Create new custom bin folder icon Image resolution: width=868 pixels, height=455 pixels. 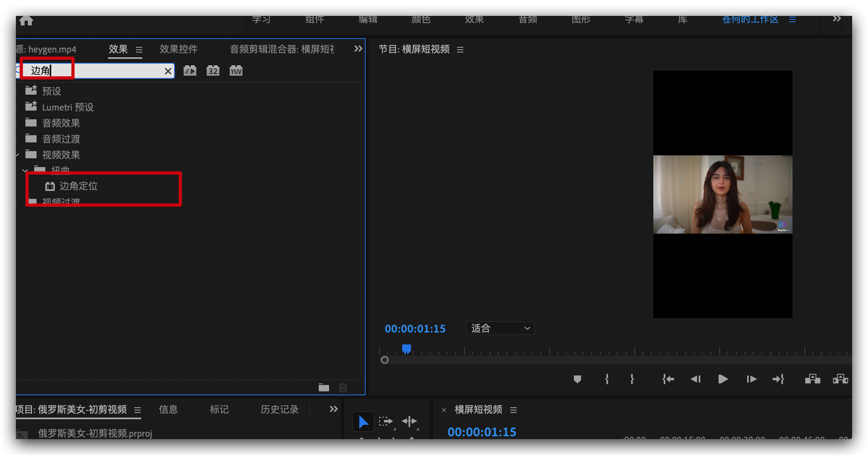tap(324, 387)
